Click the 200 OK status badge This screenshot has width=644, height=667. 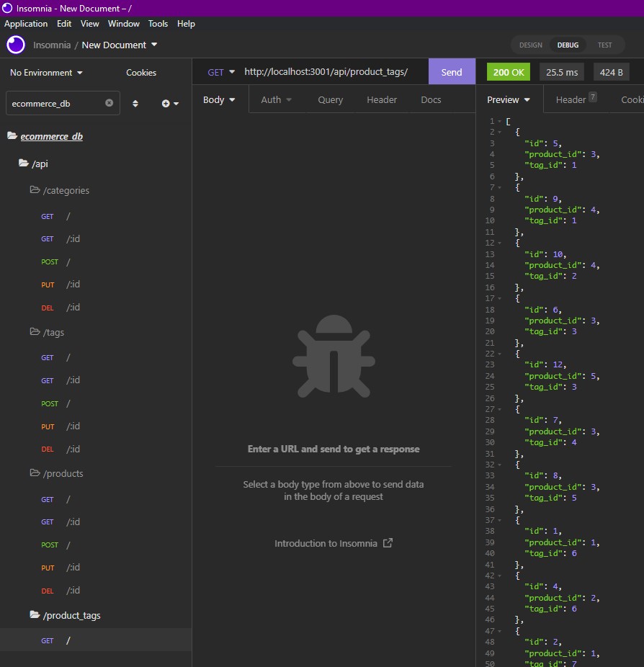coord(509,72)
